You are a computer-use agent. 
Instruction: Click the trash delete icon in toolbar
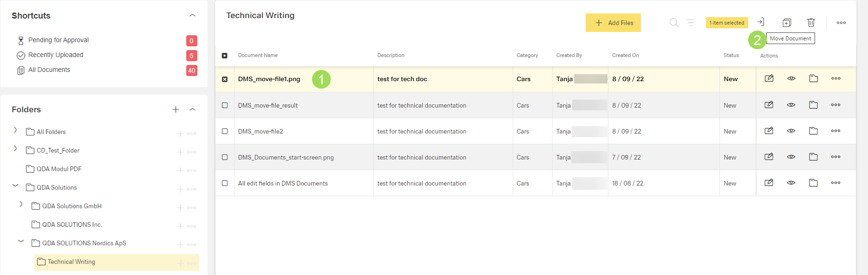(x=811, y=23)
